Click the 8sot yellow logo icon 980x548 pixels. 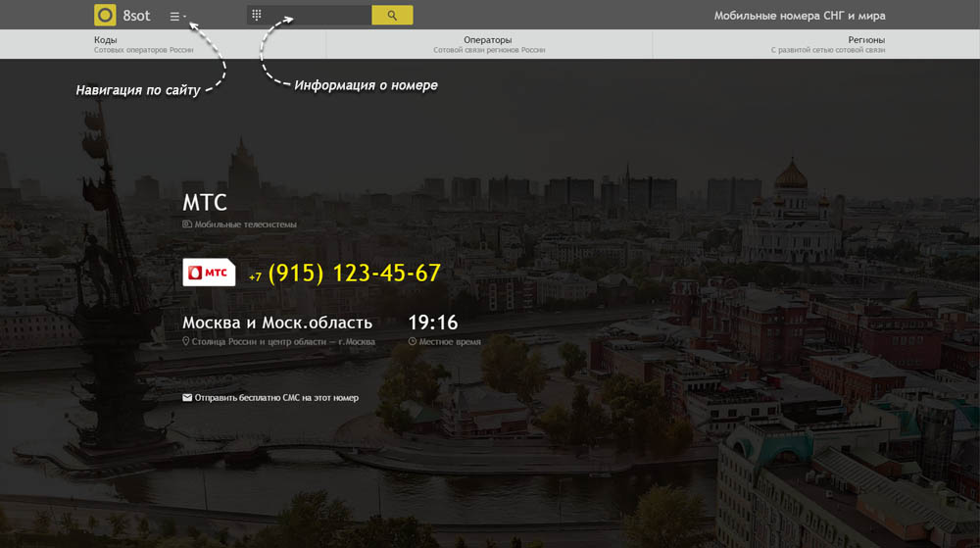(105, 15)
